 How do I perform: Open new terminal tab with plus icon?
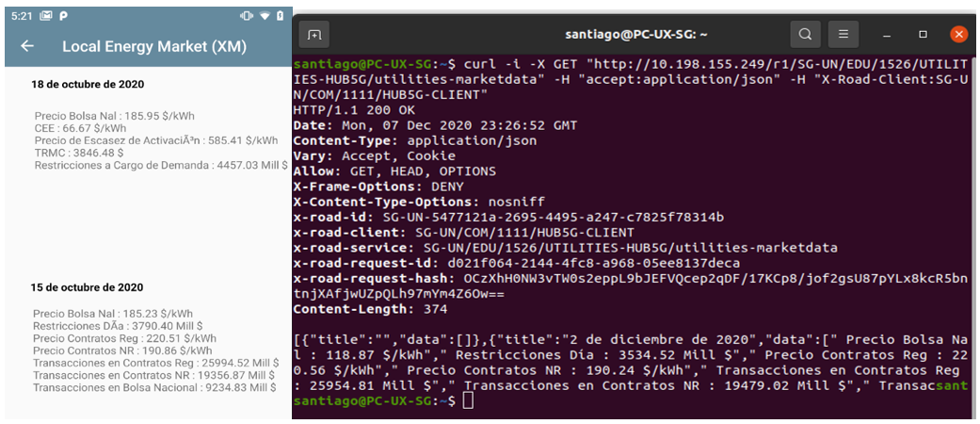314,35
